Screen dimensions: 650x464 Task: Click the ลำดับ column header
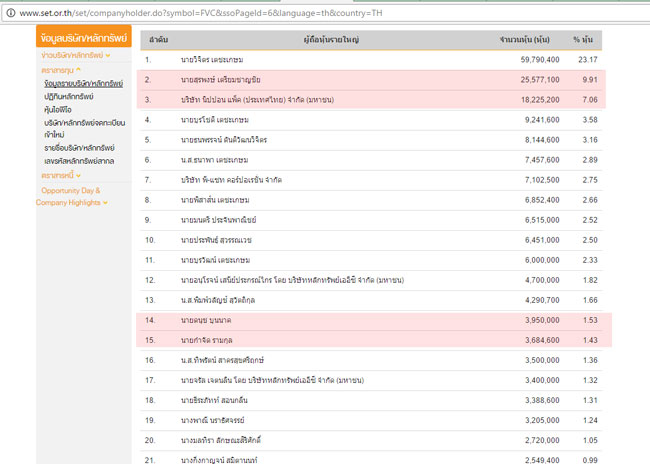pos(158,38)
